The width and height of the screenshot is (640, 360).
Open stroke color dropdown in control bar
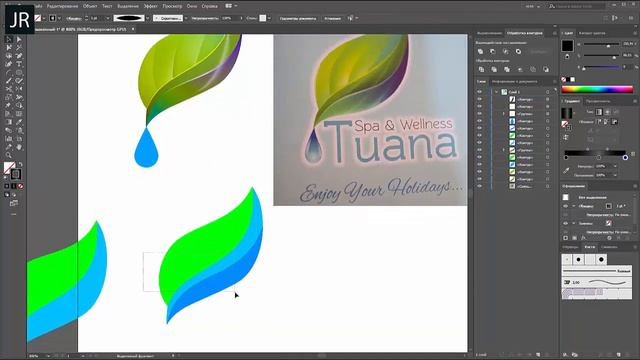click(59, 18)
